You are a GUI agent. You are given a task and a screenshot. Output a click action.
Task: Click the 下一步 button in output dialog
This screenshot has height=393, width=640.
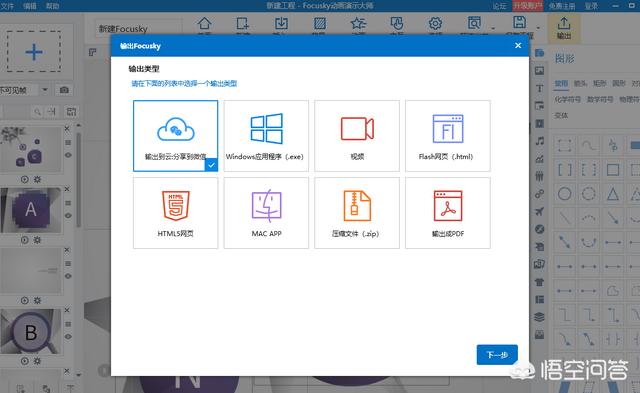point(497,355)
